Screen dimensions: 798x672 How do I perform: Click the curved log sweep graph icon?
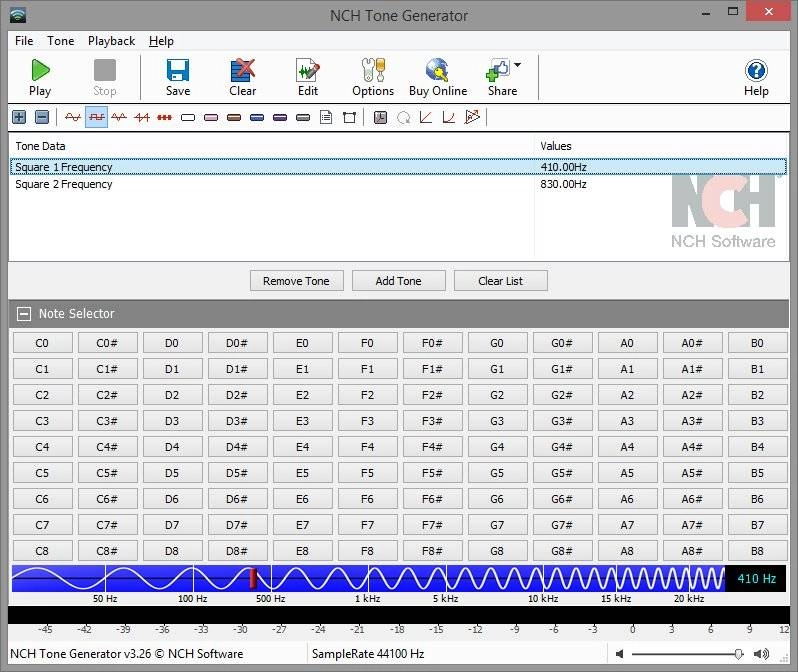[x=449, y=118]
